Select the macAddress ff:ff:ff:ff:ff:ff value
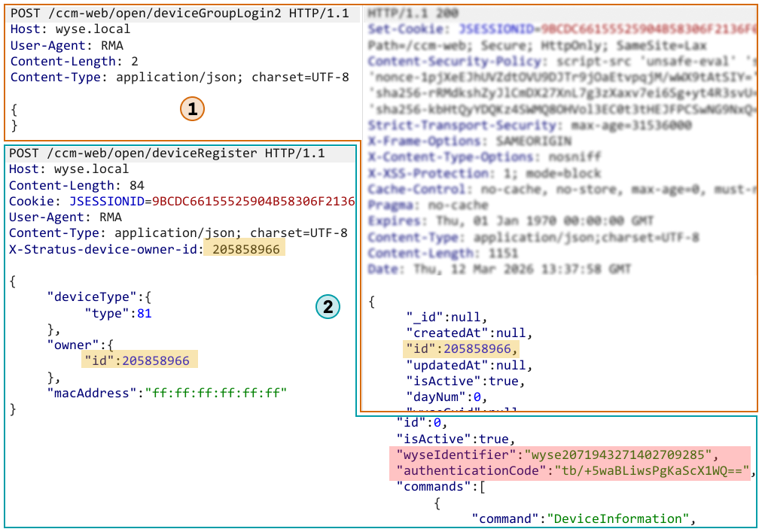The image size is (762, 532). point(212,393)
